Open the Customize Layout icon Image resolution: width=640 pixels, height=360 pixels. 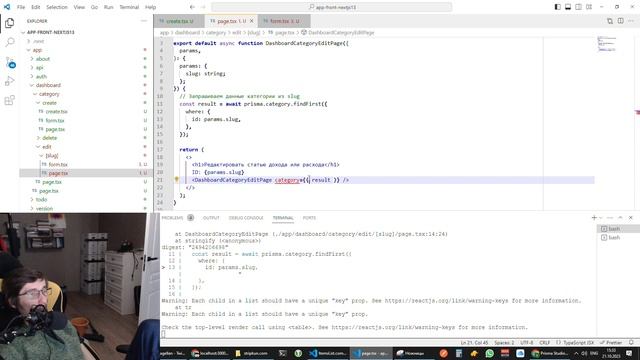point(589,7)
